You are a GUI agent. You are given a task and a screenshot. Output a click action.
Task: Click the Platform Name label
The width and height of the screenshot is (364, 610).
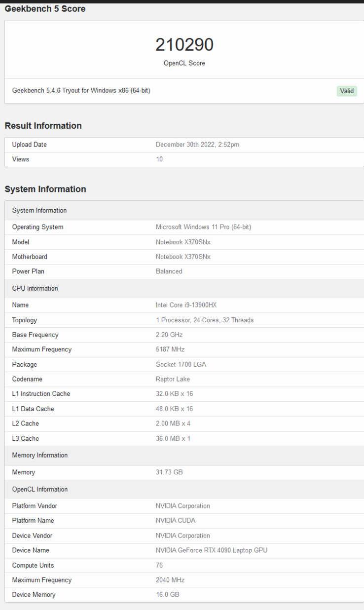33,520
